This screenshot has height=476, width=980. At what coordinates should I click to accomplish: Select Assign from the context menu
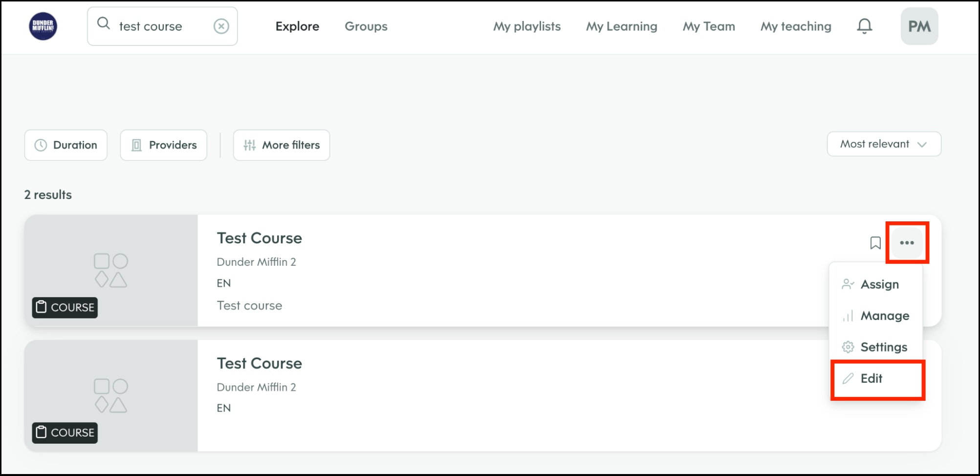coord(879,284)
